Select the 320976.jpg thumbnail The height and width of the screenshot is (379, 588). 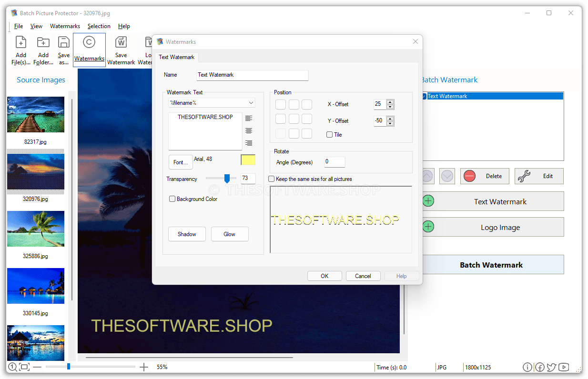coord(36,172)
